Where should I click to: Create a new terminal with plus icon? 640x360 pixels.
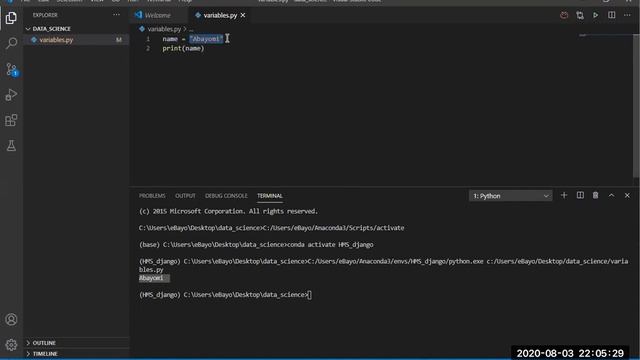[564, 196]
